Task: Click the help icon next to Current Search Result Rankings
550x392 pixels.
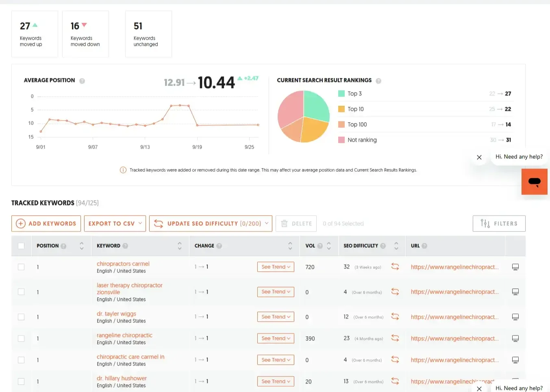Action: click(378, 80)
